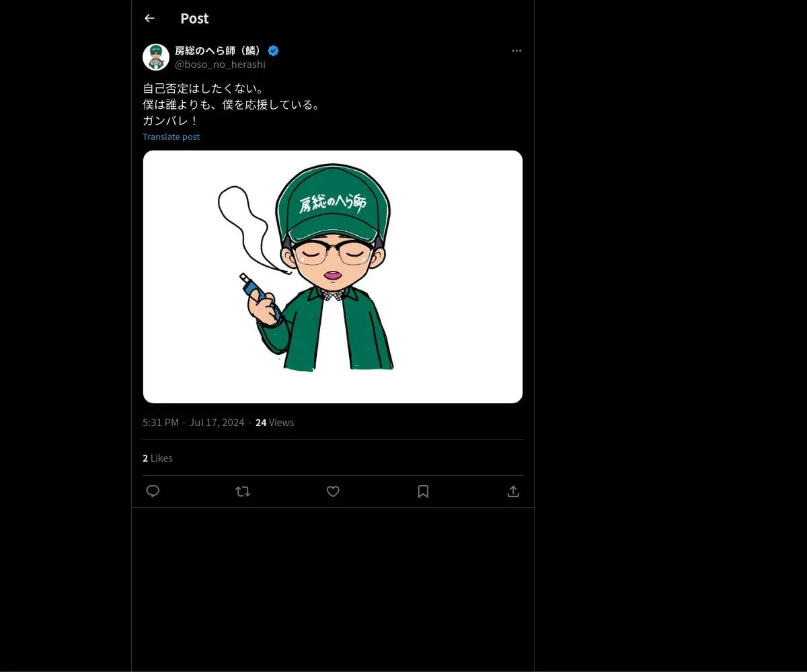Open the author's round profile avatar
807x672 pixels.
point(156,57)
